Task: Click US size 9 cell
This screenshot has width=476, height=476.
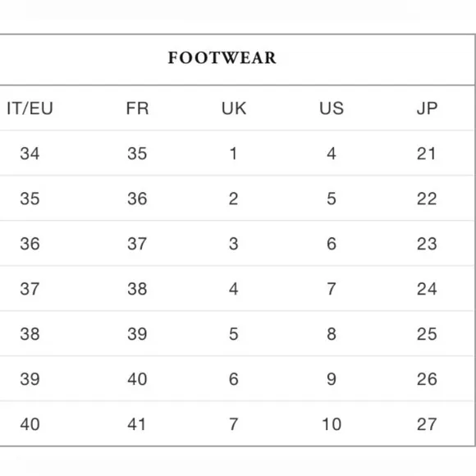Action: pos(332,379)
